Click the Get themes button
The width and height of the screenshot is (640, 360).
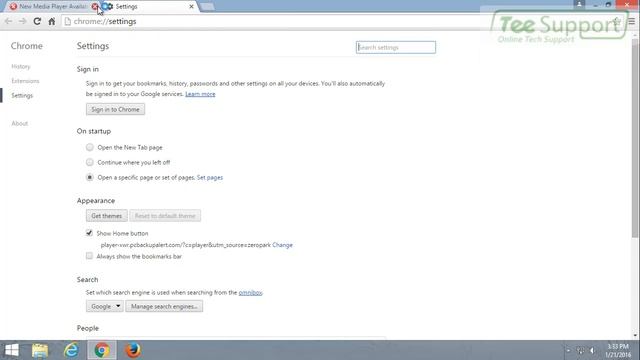(x=107, y=216)
